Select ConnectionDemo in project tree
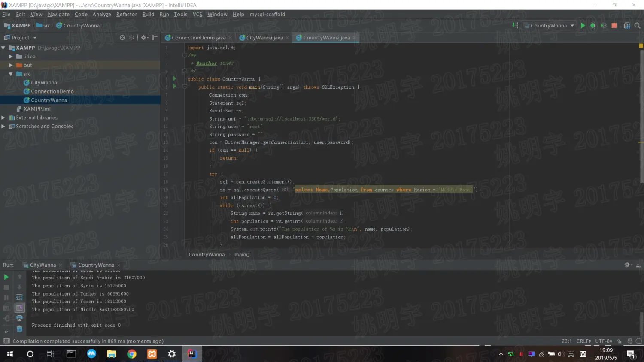The width and height of the screenshot is (644, 362). (x=52, y=91)
